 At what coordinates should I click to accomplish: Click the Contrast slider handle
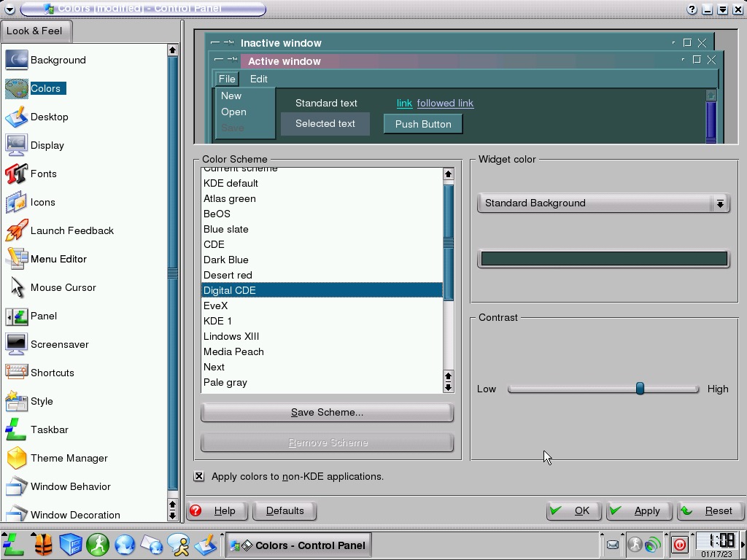tap(640, 389)
